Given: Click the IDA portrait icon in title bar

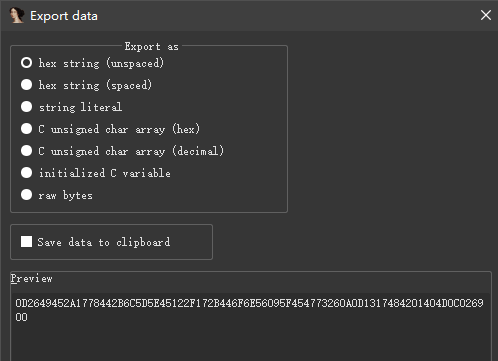Looking at the screenshot, I should tap(17, 15).
